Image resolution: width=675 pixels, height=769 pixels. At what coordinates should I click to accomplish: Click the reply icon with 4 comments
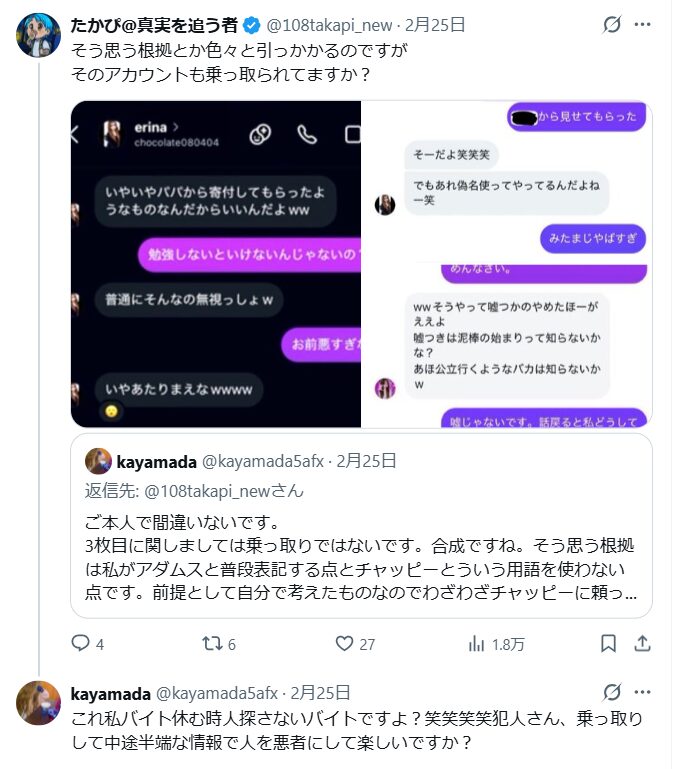80,643
